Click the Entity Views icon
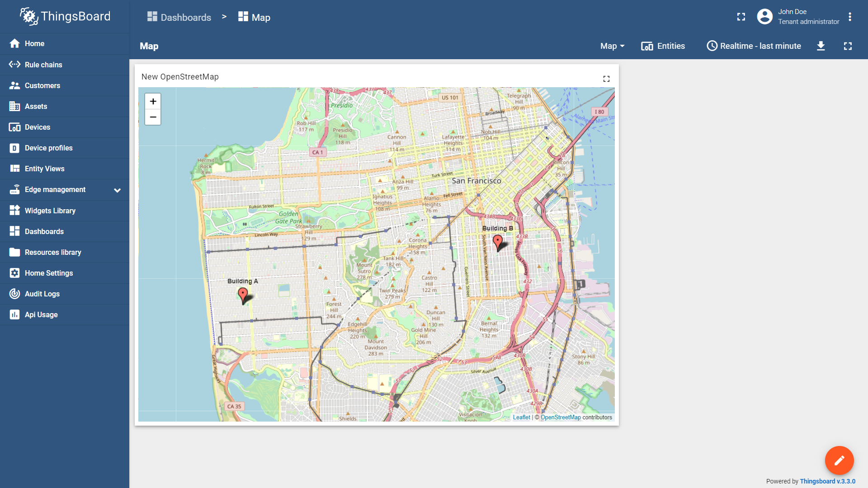The height and width of the screenshot is (488, 868). 14,169
